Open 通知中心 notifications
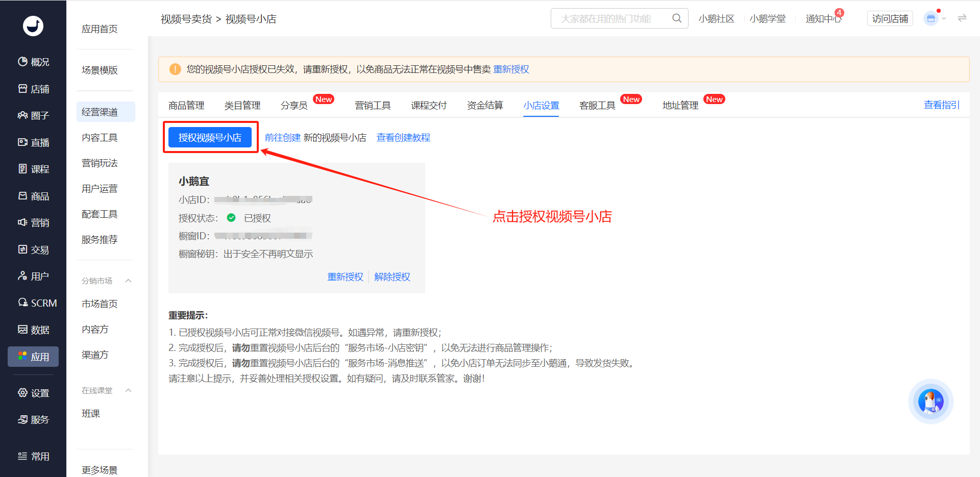 pos(823,18)
